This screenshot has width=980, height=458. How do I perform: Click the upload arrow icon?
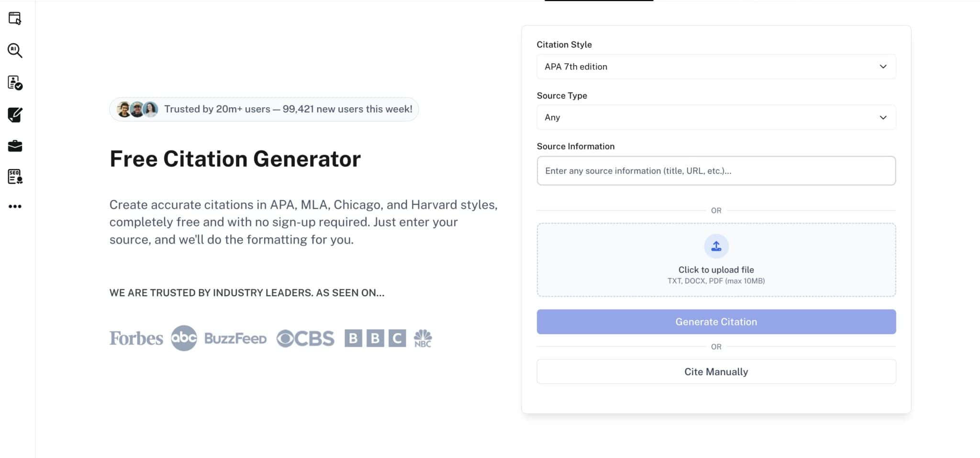(x=716, y=246)
